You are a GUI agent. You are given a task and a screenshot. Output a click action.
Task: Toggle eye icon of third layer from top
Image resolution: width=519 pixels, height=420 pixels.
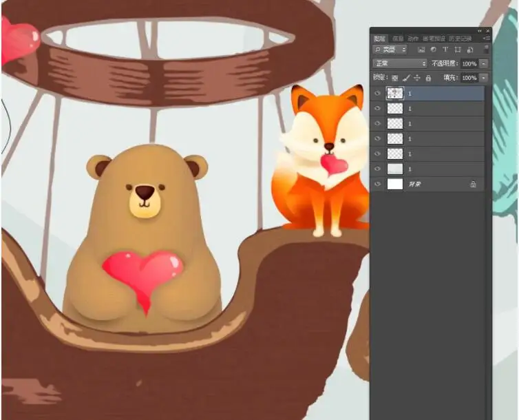click(377, 123)
